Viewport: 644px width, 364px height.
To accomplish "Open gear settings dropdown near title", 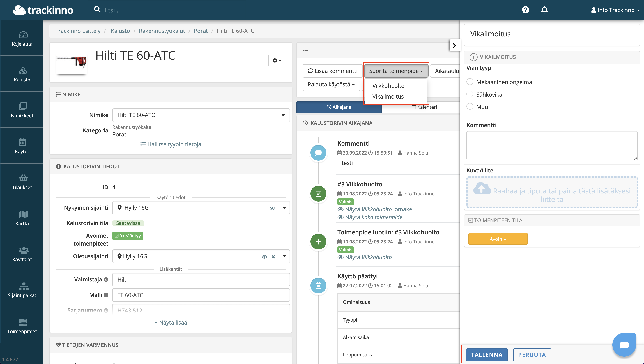I will tap(277, 60).
